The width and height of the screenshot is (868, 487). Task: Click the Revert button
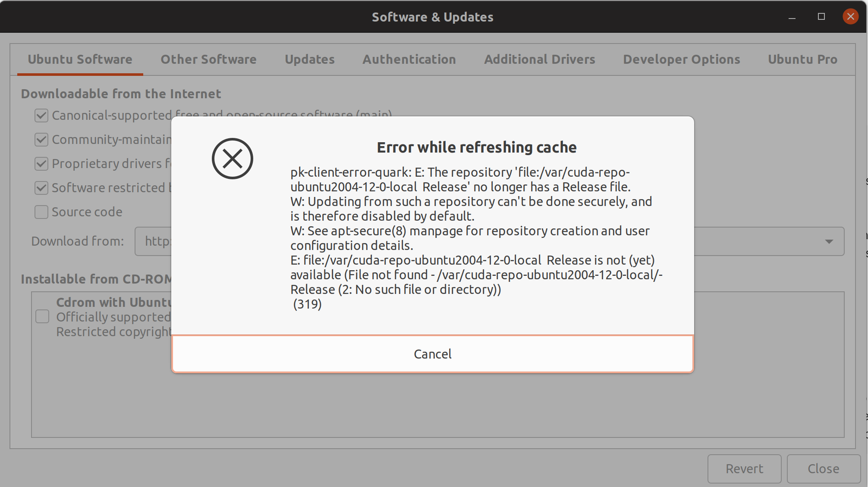coord(744,468)
